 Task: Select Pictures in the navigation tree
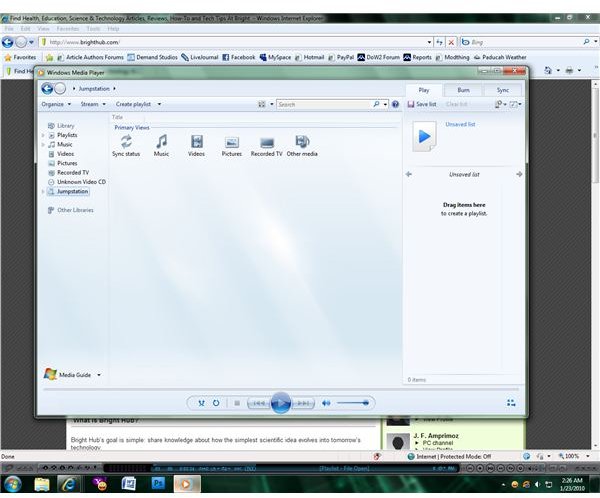(67, 163)
